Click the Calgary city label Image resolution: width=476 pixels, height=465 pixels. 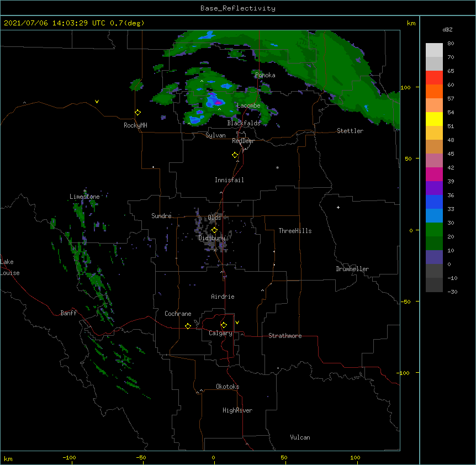click(220, 333)
